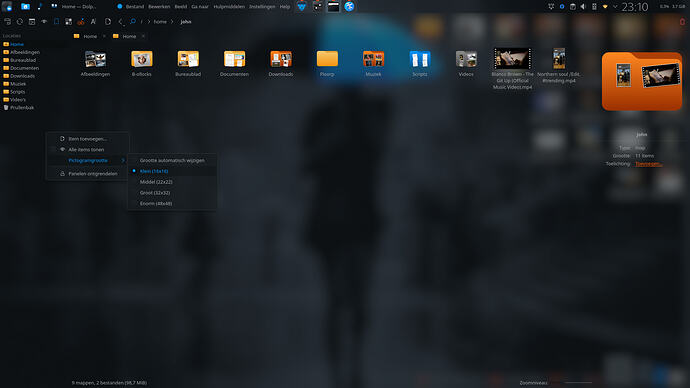Expand the Pictogramgrootte submenu

[88, 160]
